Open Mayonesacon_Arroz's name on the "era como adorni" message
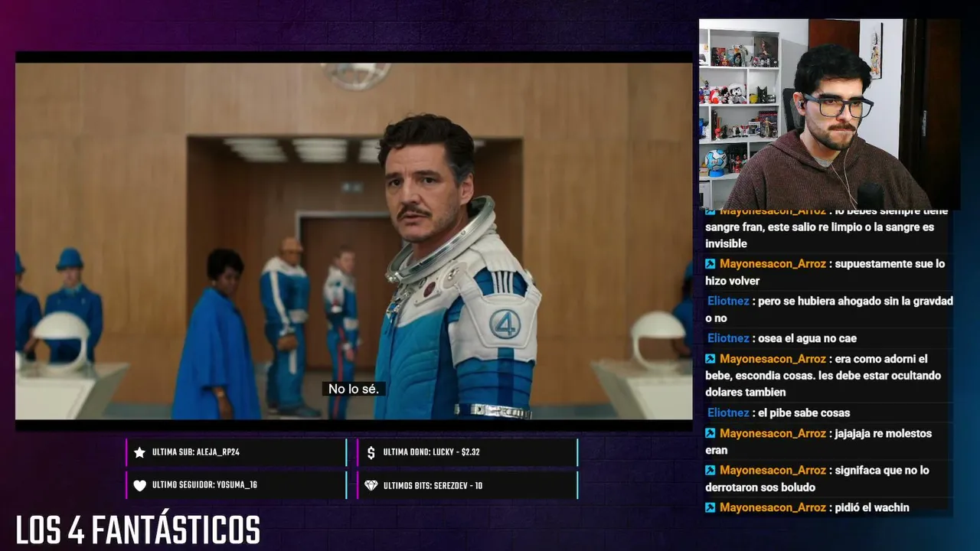The width and height of the screenshot is (980, 551). tap(773, 359)
